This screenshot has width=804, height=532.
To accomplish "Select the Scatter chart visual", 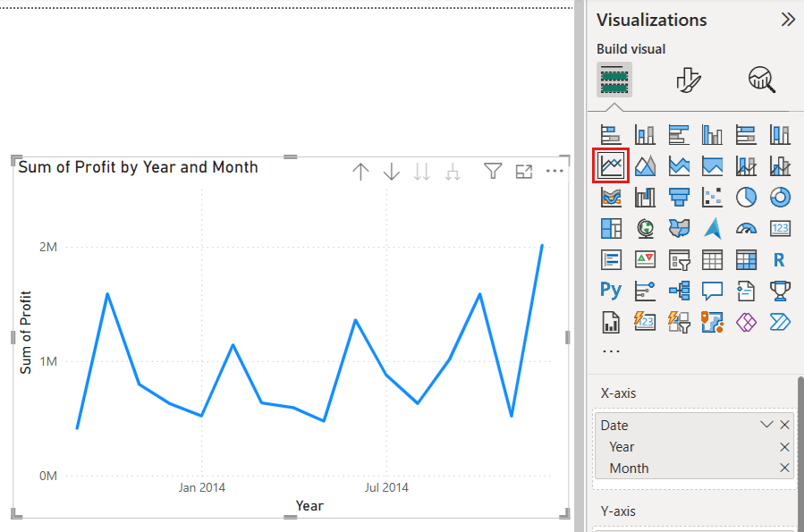I will pos(712,198).
